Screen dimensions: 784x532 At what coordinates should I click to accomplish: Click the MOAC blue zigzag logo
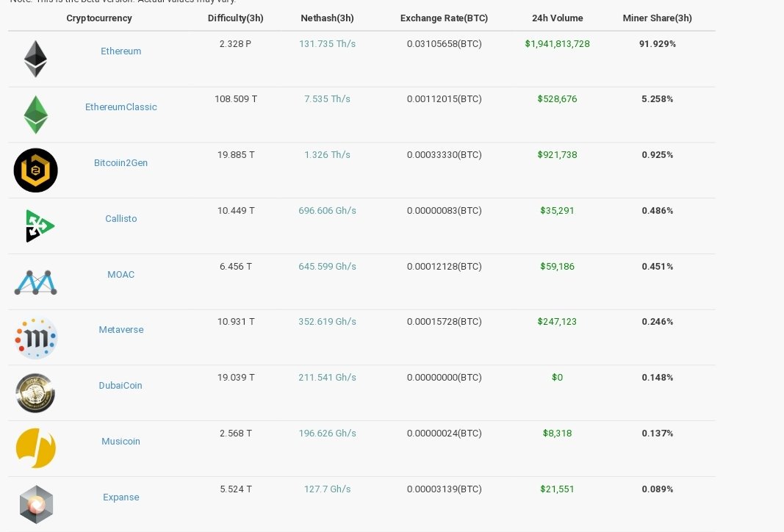[x=35, y=282]
